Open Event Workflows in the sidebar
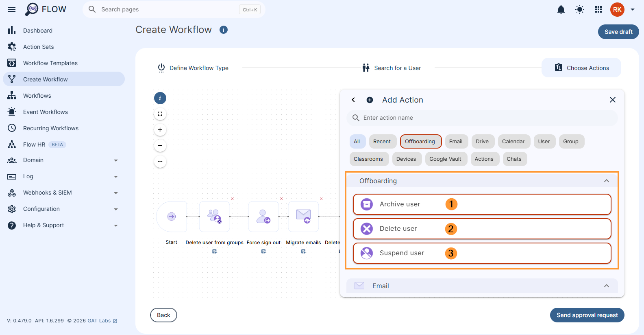Image resolution: width=644 pixels, height=335 pixels. 64,112
